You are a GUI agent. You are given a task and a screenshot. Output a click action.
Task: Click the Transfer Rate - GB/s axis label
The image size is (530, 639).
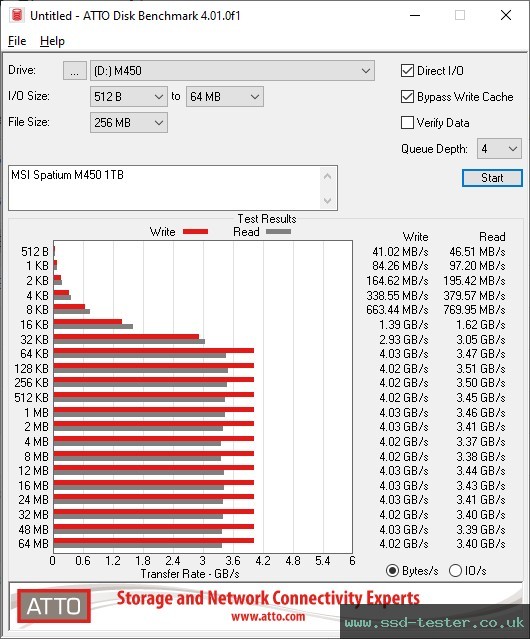point(190,574)
